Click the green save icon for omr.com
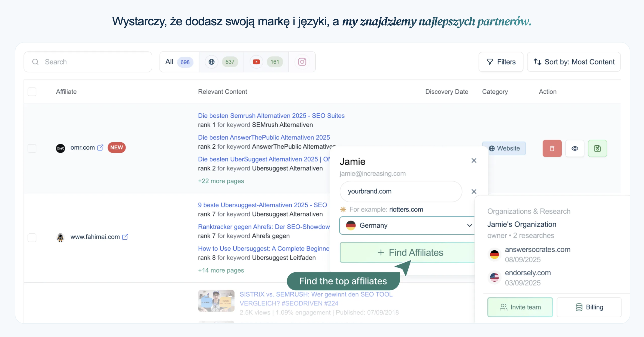Screen dimensions: 644x337 coord(597,148)
